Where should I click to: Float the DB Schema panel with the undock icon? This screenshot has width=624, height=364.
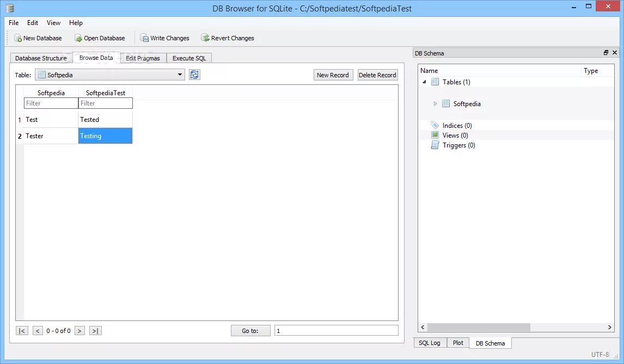point(605,53)
